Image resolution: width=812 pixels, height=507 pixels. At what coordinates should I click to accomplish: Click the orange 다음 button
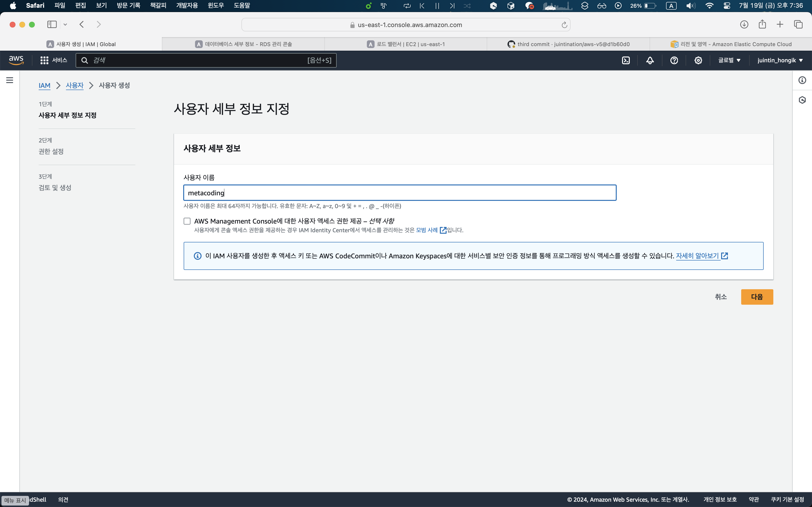[x=757, y=297]
